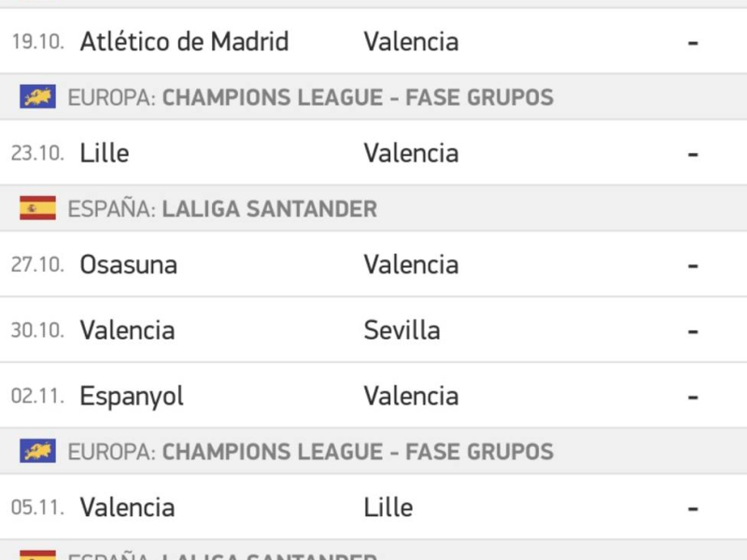Click the Sevilla team name
Viewport: 747px width, 560px height.
(402, 330)
